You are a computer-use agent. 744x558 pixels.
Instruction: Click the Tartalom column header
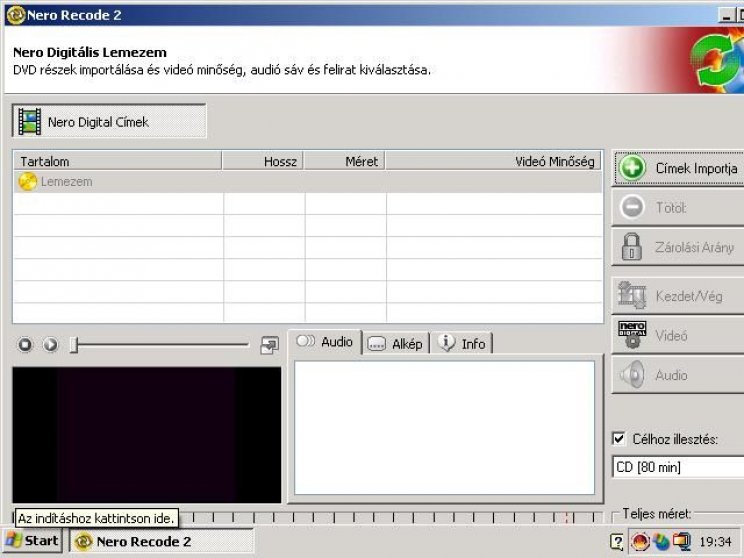(117, 161)
